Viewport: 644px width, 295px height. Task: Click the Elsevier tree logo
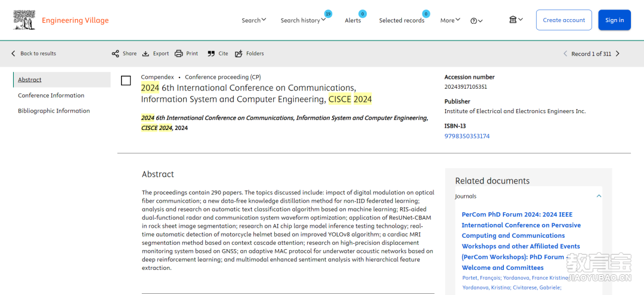(24, 20)
